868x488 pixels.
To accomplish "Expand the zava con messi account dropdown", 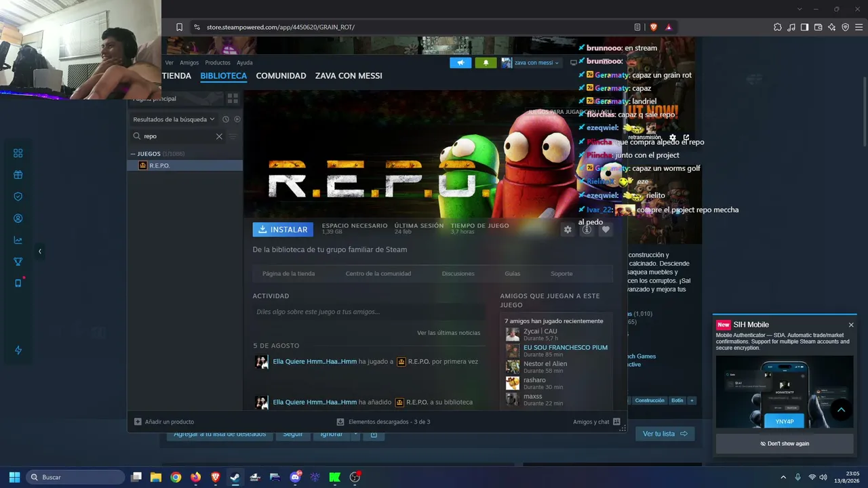I will coord(531,63).
